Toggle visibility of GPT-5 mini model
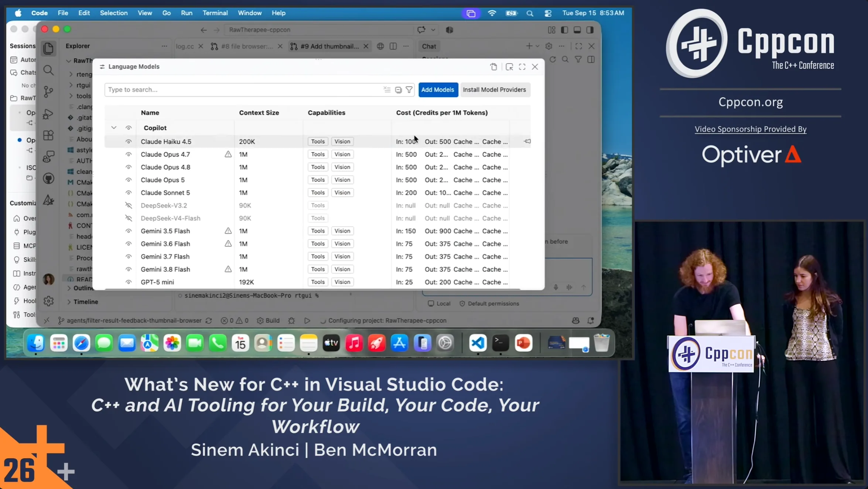 point(128,282)
